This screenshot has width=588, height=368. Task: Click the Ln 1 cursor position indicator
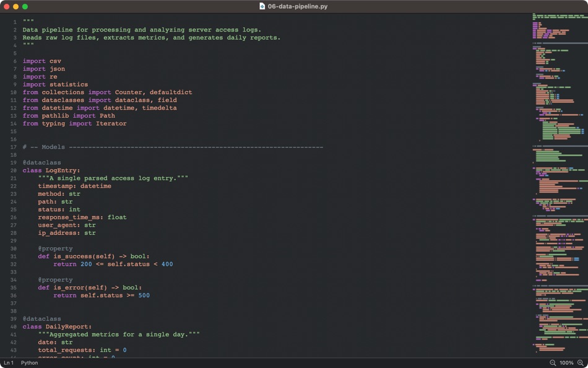coord(9,363)
